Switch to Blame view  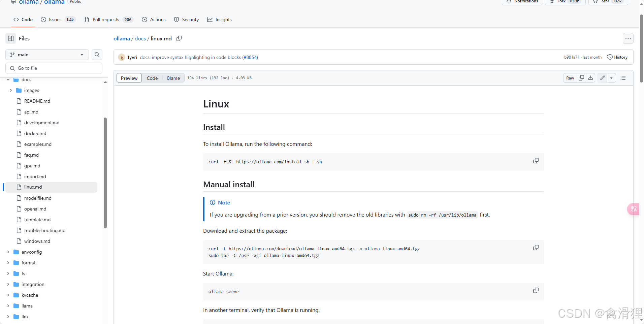point(173,78)
